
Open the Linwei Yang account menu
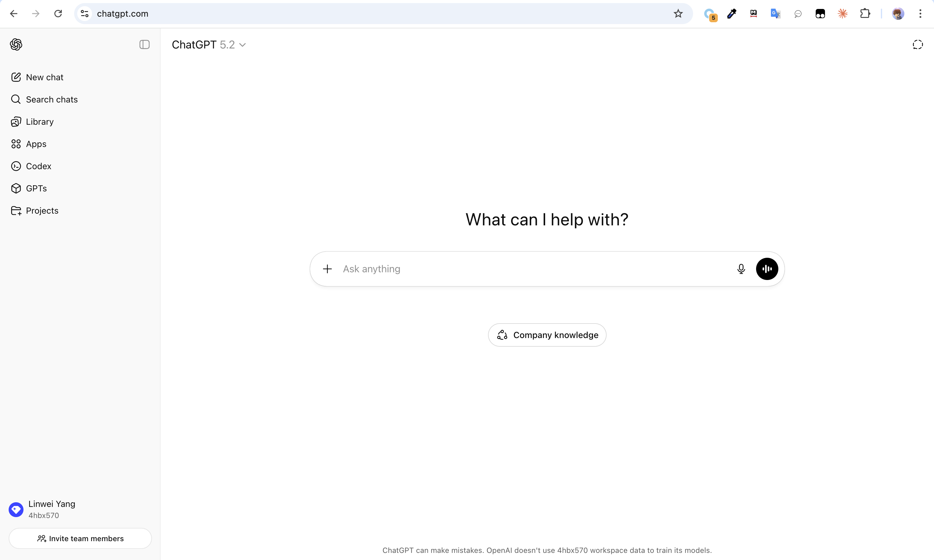click(52, 509)
